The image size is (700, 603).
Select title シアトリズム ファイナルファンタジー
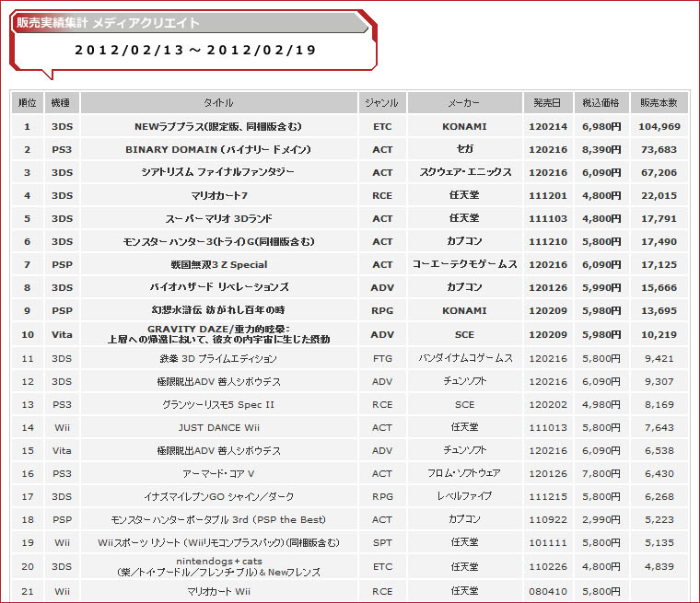[219, 172]
